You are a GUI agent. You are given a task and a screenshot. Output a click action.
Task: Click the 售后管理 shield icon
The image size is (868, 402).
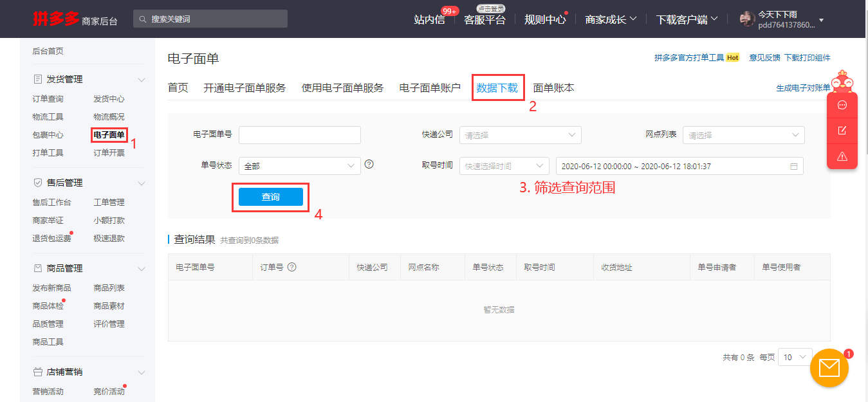(x=37, y=183)
